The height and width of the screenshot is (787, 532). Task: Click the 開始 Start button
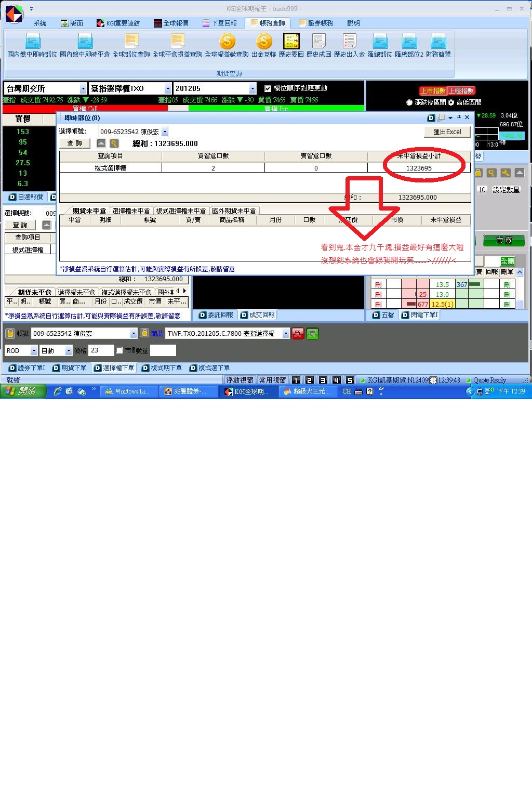[23, 391]
